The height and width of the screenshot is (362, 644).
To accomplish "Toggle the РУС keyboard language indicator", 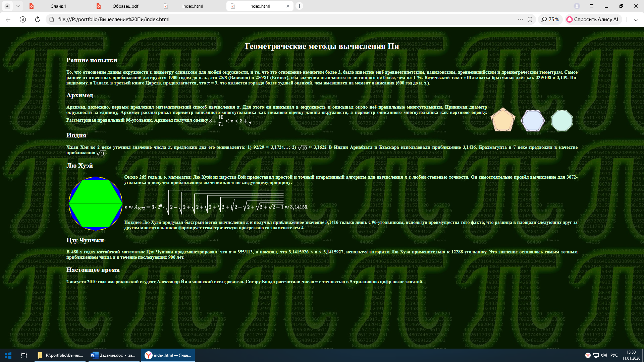I will pos(614,355).
